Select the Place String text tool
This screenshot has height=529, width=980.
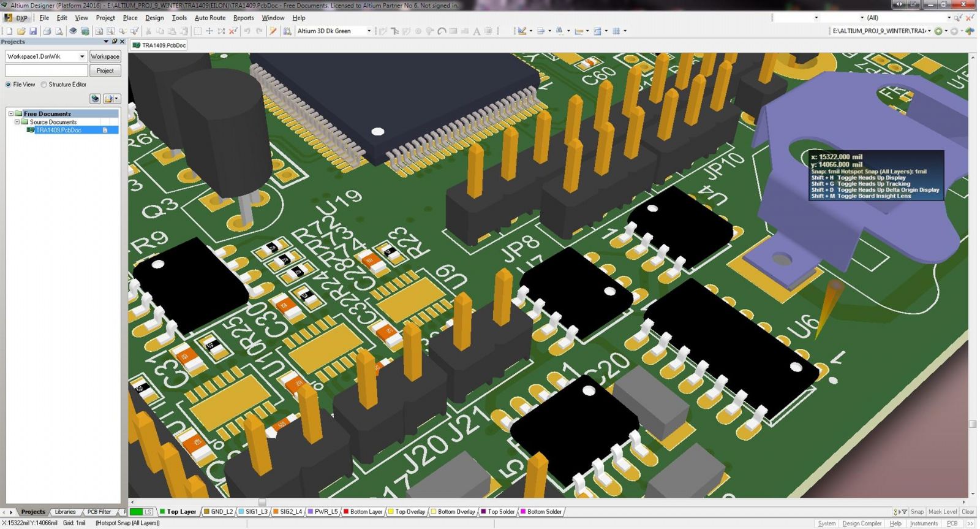pyautogui.click(x=477, y=31)
